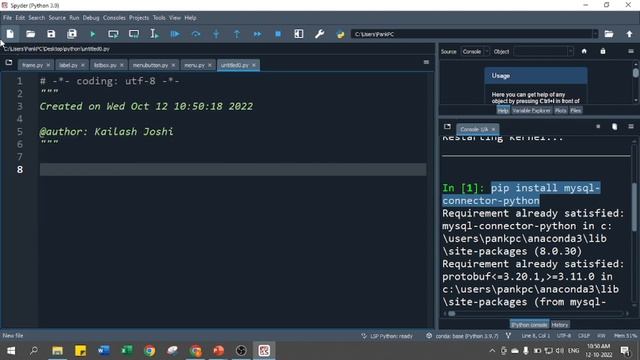Viewport: 640px width, 360px height.
Task: Run the file with the green play icon
Action: point(93,34)
